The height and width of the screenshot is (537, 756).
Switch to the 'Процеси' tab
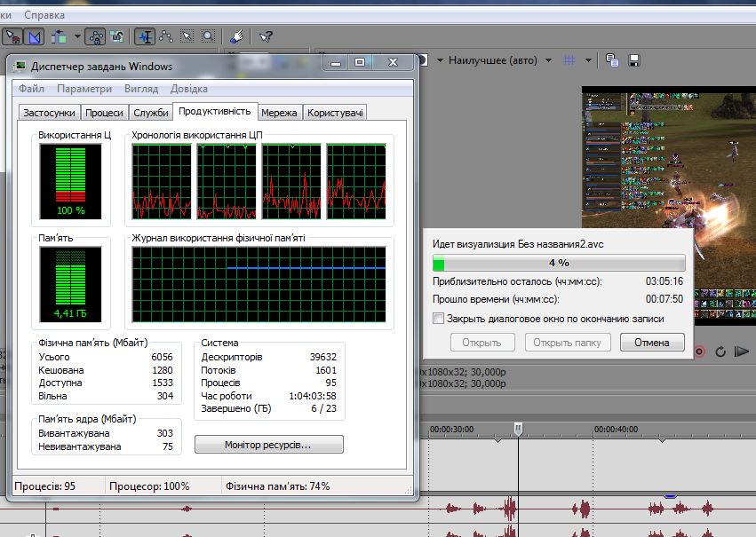coord(105,113)
